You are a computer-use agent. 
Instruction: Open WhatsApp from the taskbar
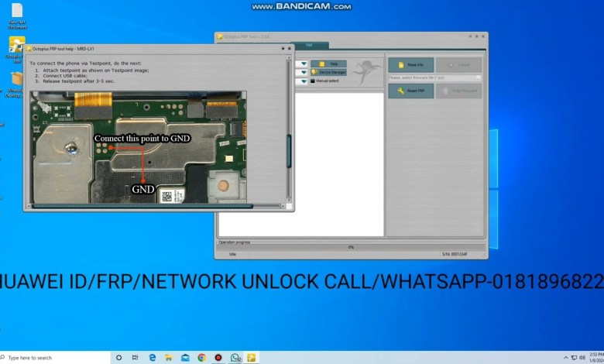pyautogui.click(x=235, y=358)
